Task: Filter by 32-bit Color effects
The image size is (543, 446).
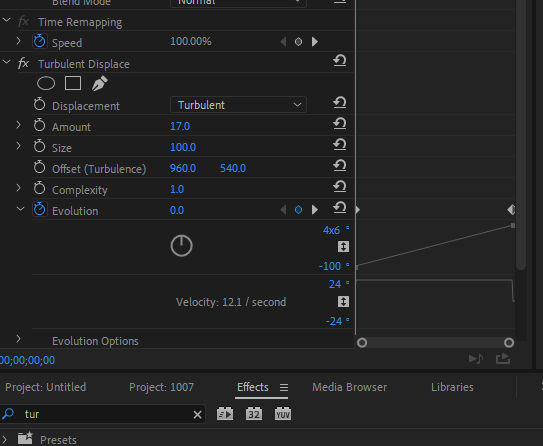Action: click(254, 414)
